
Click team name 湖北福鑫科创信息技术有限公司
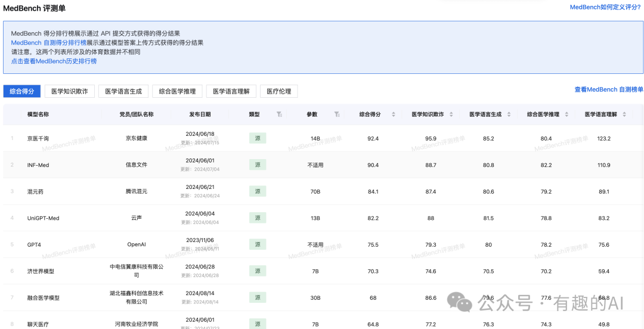click(137, 298)
